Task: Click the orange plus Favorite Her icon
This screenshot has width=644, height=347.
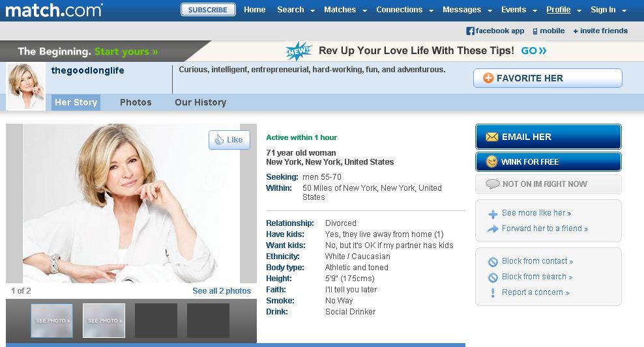Action: pyautogui.click(x=488, y=78)
